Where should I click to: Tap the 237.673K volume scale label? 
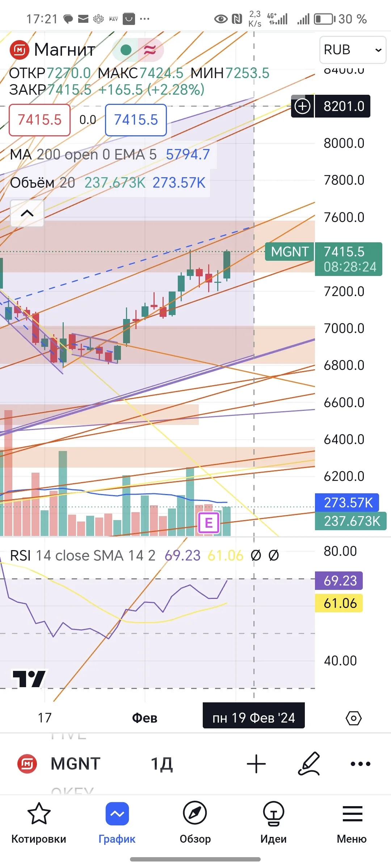[351, 521]
